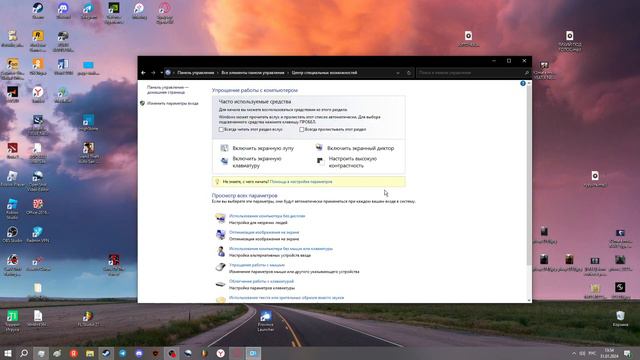Open the text or visual alternatives for sounds link
This screenshot has height=360, width=640.
[x=286, y=298]
